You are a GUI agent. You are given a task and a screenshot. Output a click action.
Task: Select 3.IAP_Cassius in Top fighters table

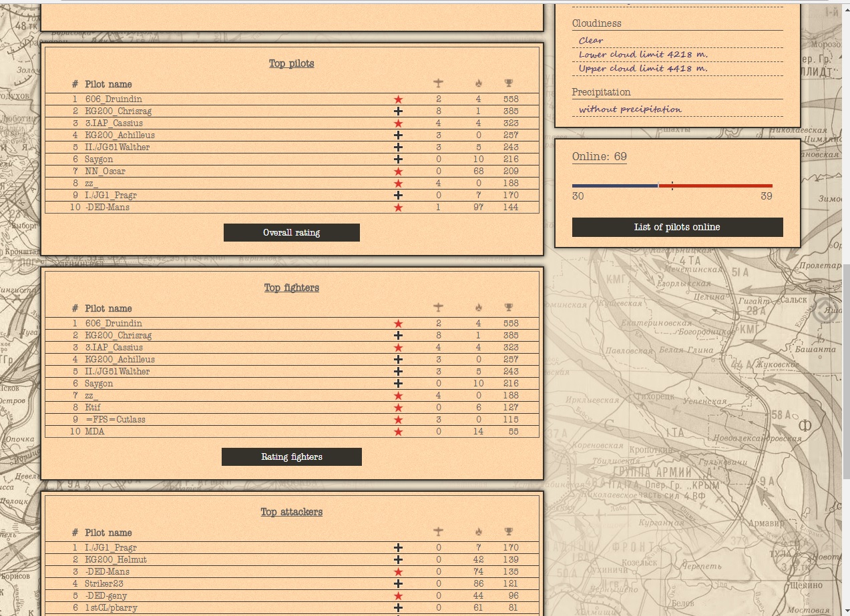point(114,348)
